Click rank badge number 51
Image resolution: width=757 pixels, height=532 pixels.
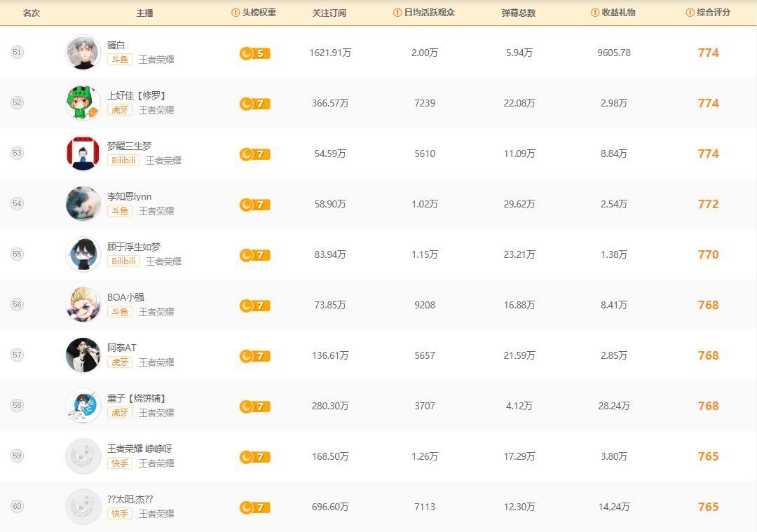tap(18, 53)
